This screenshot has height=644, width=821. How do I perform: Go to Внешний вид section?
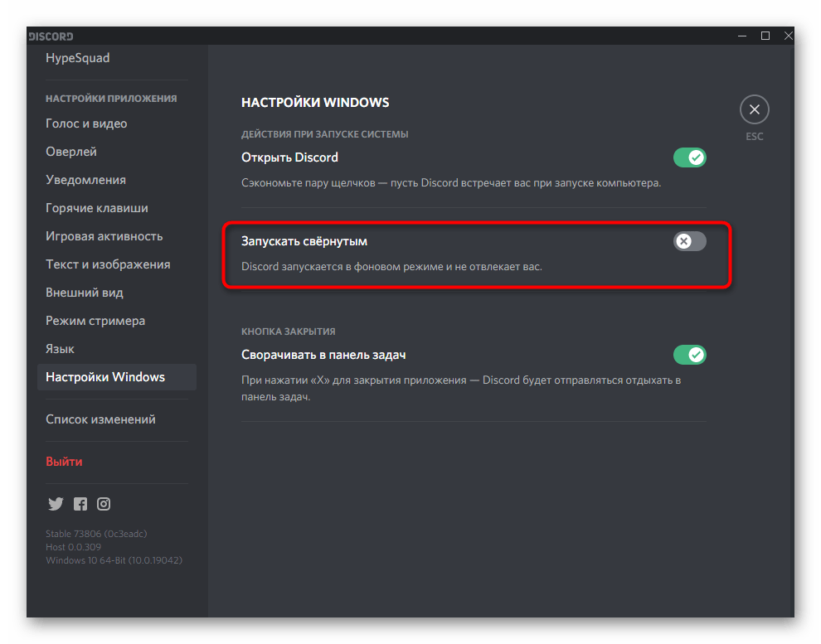point(85,293)
